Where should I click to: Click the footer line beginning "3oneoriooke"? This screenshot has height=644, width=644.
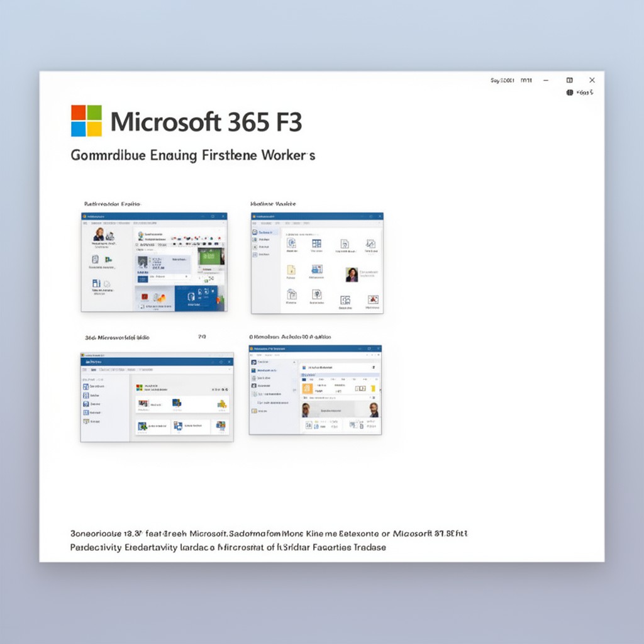[x=269, y=533]
